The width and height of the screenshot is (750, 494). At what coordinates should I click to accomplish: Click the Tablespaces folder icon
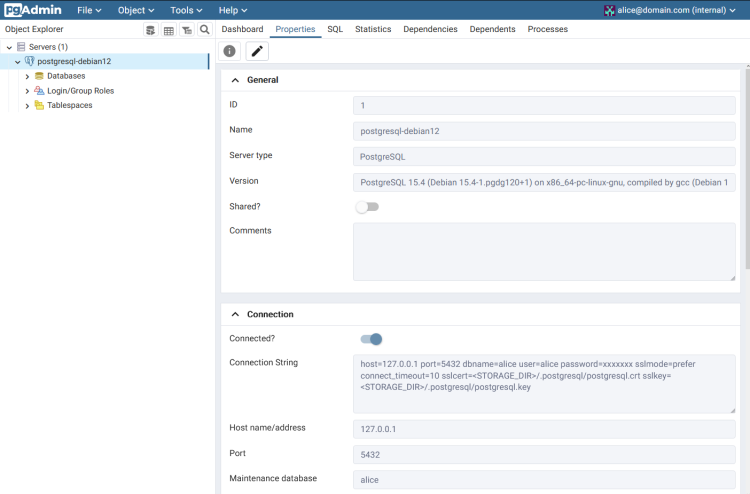39,105
